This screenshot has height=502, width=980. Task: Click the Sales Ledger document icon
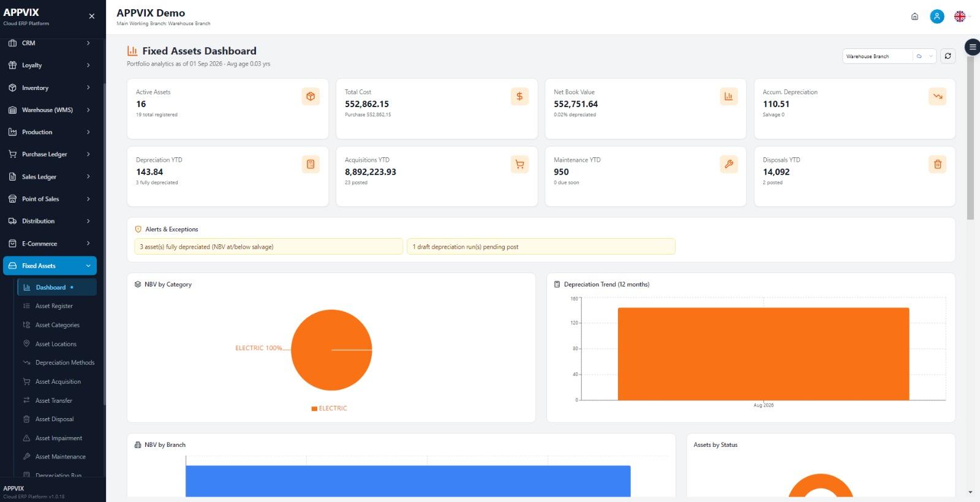12,176
